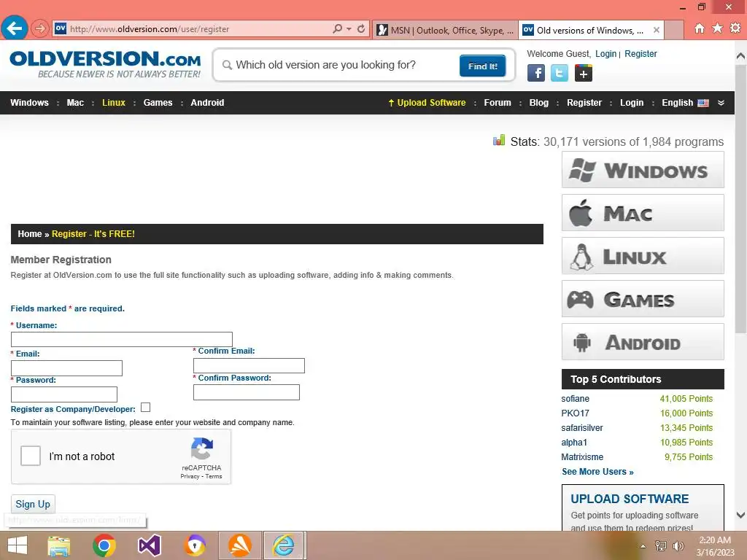The image size is (747, 560).
Task: Switch to the MSN Outlook tab
Action: (446, 30)
